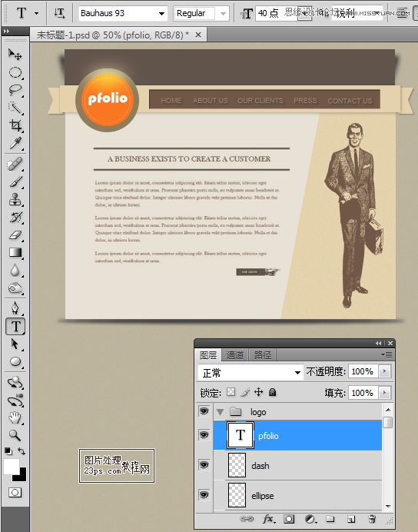
Task: Select the 3D Orbit camera tool
Action: [x=15, y=401]
